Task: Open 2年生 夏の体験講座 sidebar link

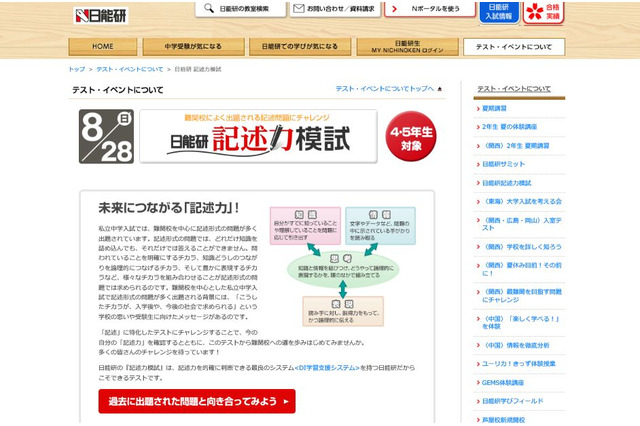Action: click(509, 127)
